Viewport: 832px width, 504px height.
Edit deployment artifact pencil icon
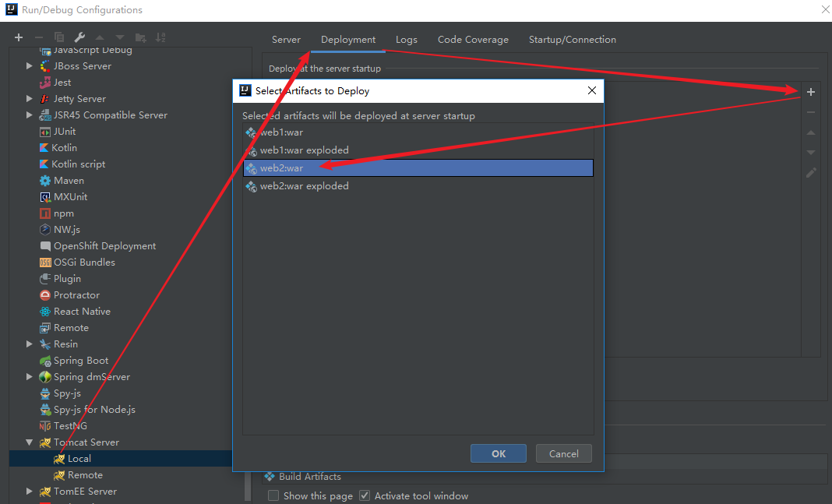click(811, 172)
